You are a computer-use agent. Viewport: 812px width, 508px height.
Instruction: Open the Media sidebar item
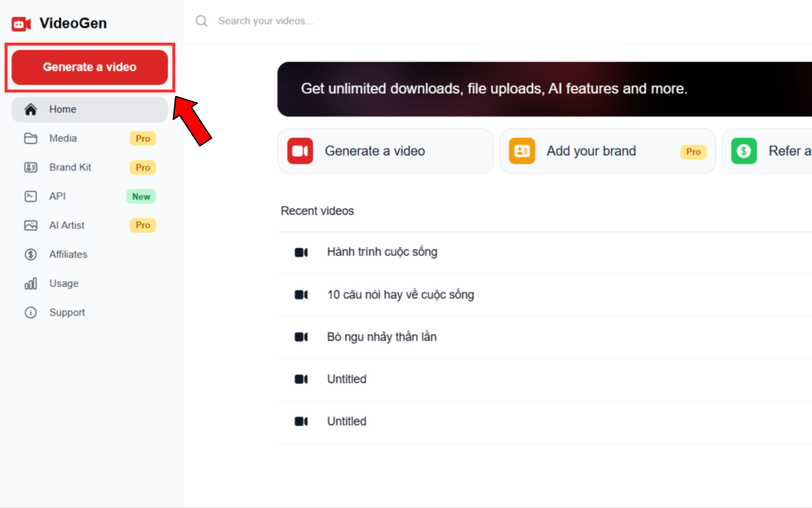click(90, 138)
